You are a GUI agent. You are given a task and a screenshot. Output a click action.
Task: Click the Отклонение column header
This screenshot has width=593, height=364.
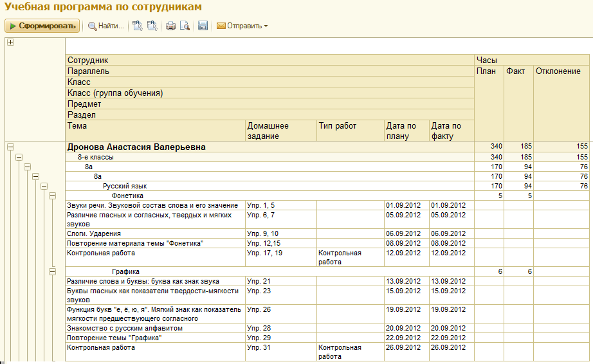click(x=558, y=71)
